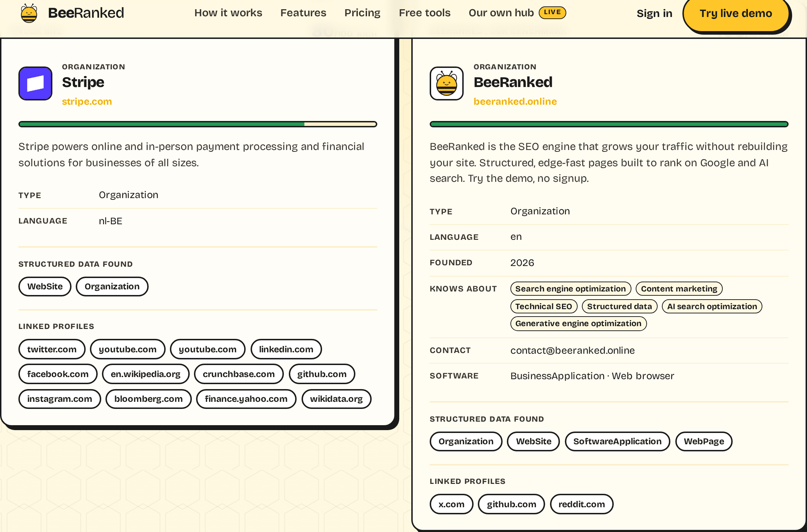The image size is (807, 532).
Task: Click SoftwareApplication chip
Action: click(618, 441)
